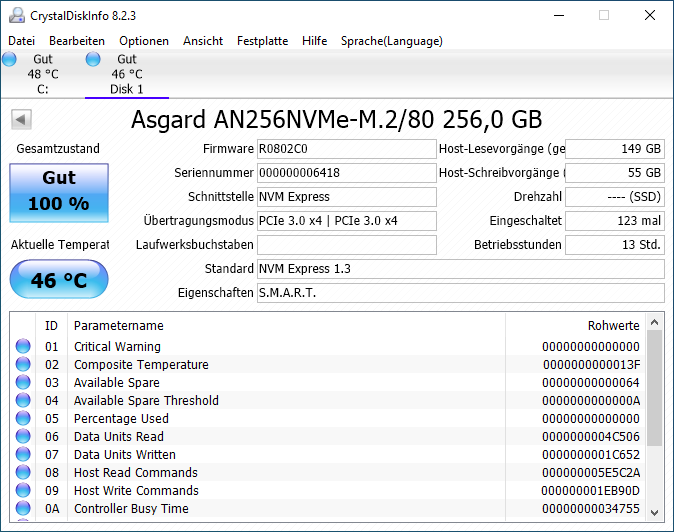Open the Hilfe menu
Image resolution: width=674 pixels, height=532 pixels.
tap(315, 41)
